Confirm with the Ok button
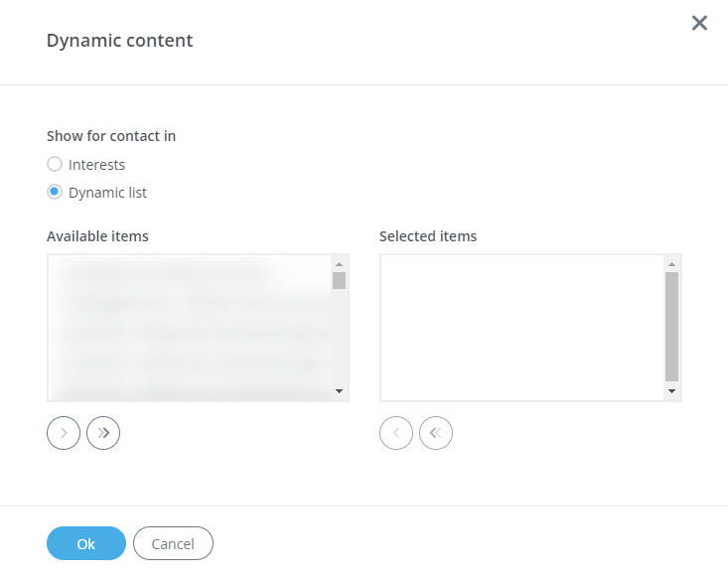The height and width of the screenshot is (576, 728). tap(86, 543)
